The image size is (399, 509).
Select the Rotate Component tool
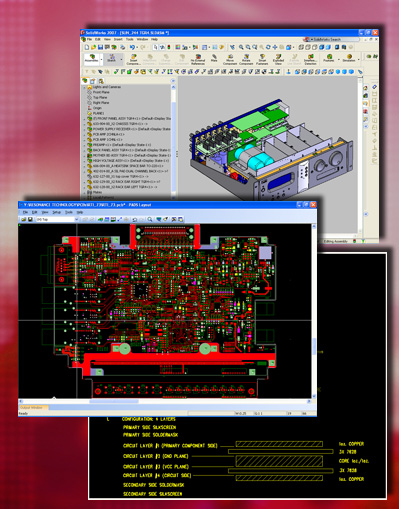click(x=246, y=60)
